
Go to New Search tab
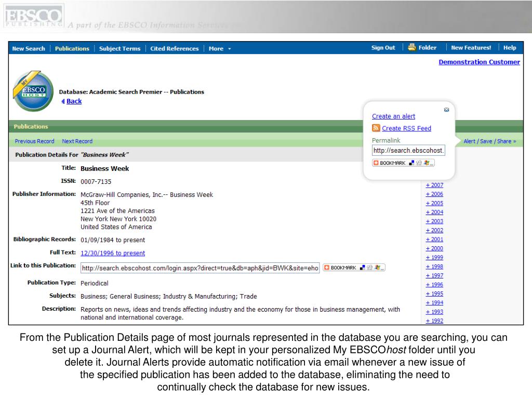coord(29,49)
